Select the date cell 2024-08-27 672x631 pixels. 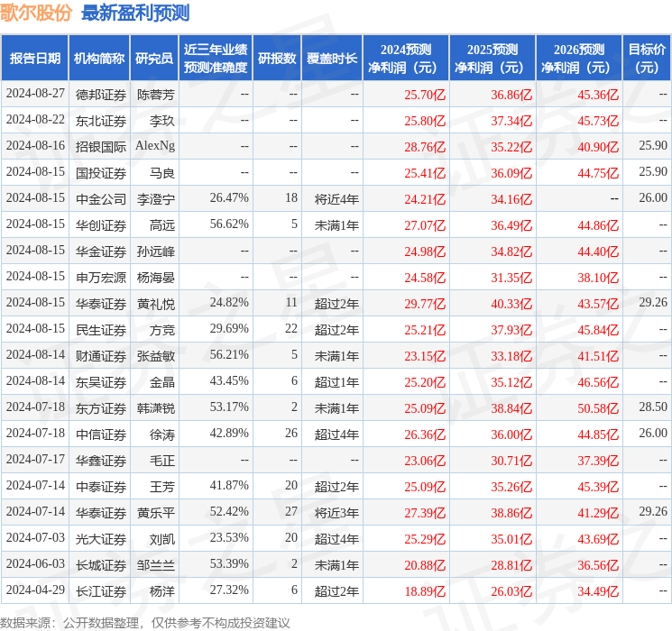(35, 94)
